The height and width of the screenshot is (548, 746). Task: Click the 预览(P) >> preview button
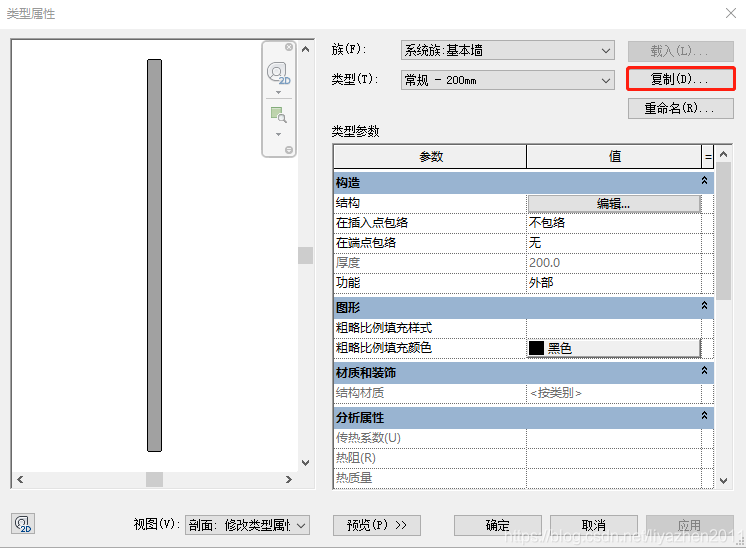coord(377,526)
